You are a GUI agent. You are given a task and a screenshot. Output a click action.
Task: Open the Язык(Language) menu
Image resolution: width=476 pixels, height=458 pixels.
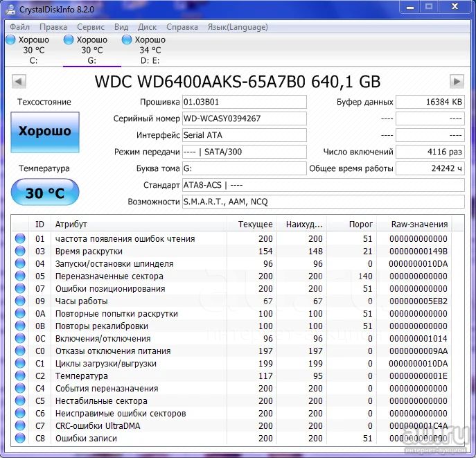(x=238, y=27)
